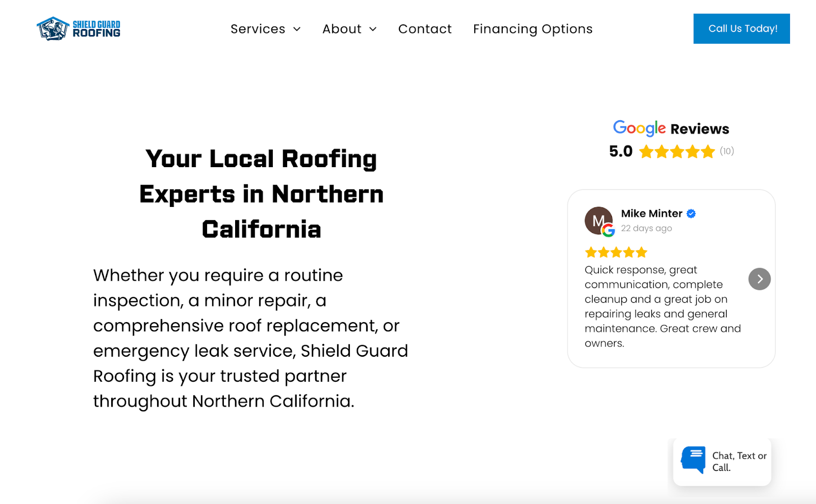816x504 pixels.
Task: Click the review's five yellow stars
Action: (x=616, y=252)
